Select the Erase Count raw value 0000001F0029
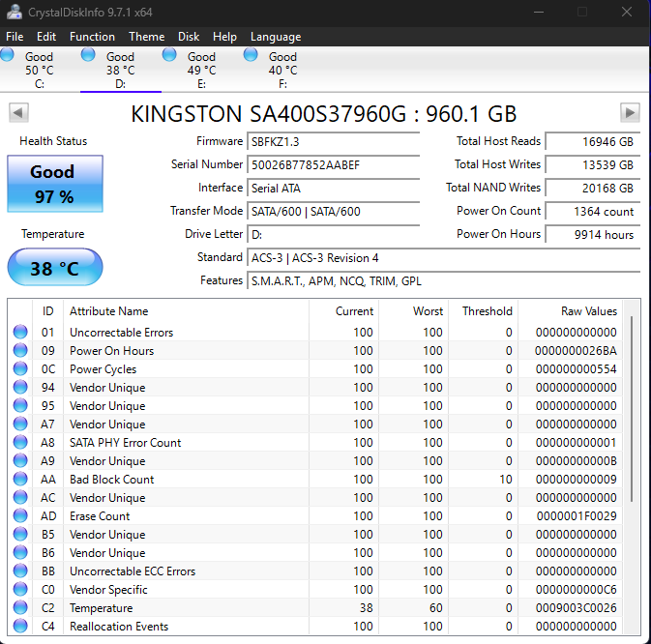Viewport: 651px width, 644px height. [x=577, y=516]
